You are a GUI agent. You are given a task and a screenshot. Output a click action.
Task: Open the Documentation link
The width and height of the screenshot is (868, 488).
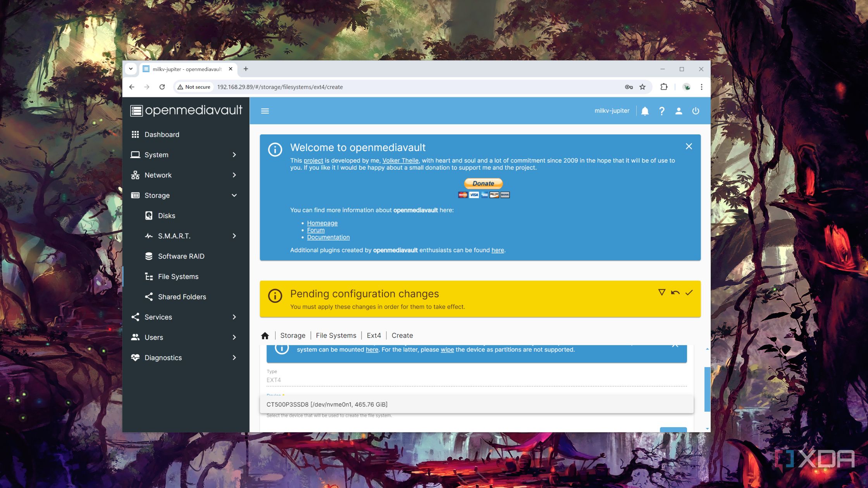click(328, 237)
